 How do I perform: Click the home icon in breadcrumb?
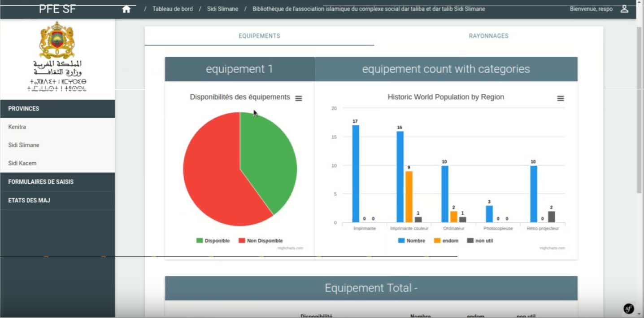coord(126,9)
